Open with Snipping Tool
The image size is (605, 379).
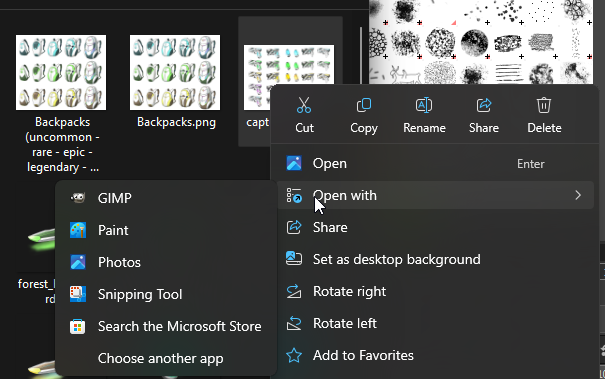click(x=166, y=294)
